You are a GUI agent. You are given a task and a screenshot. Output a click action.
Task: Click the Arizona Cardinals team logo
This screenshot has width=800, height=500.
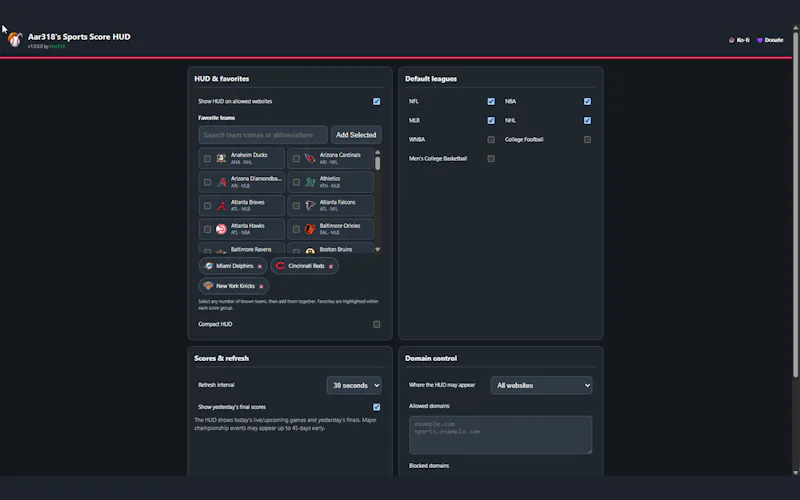310,158
